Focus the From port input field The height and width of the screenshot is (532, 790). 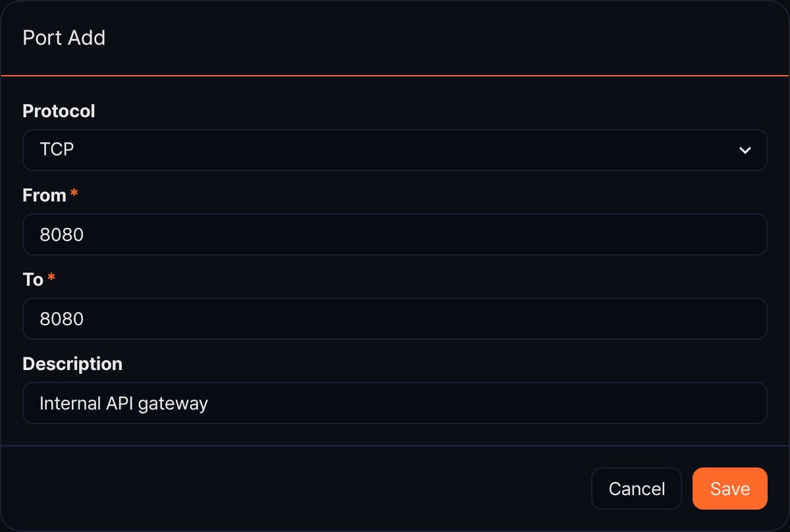(395, 234)
